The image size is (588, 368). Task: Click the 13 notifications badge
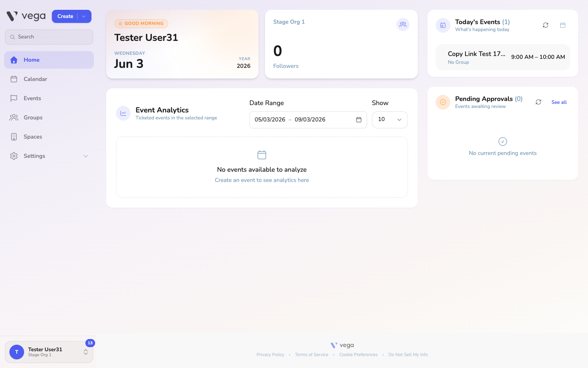(90, 343)
